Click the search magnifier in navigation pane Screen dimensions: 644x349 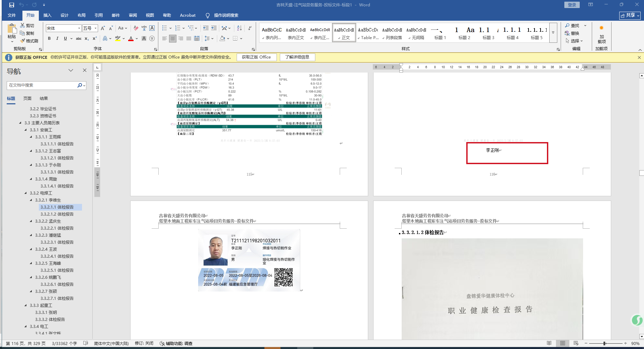[80, 85]
